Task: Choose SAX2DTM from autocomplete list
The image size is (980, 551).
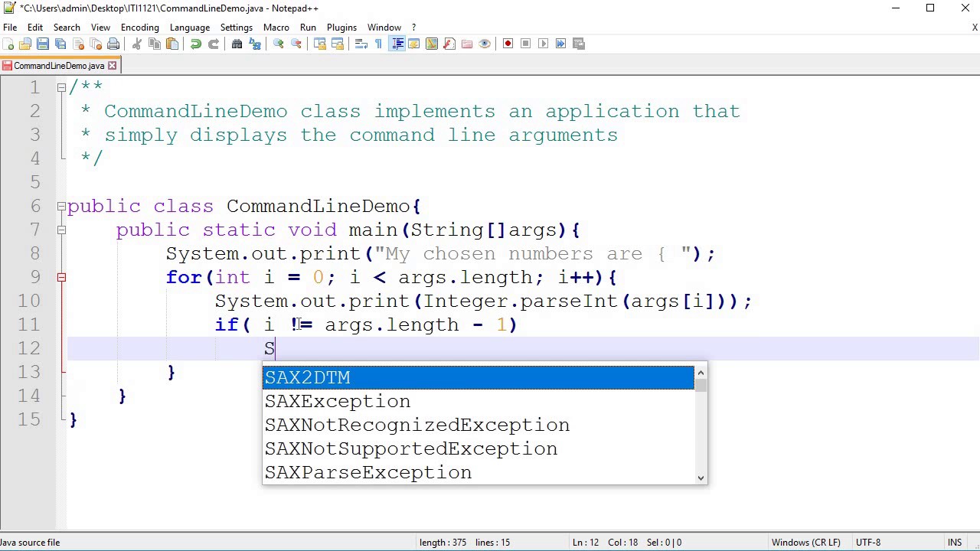Action: [479, 377]
